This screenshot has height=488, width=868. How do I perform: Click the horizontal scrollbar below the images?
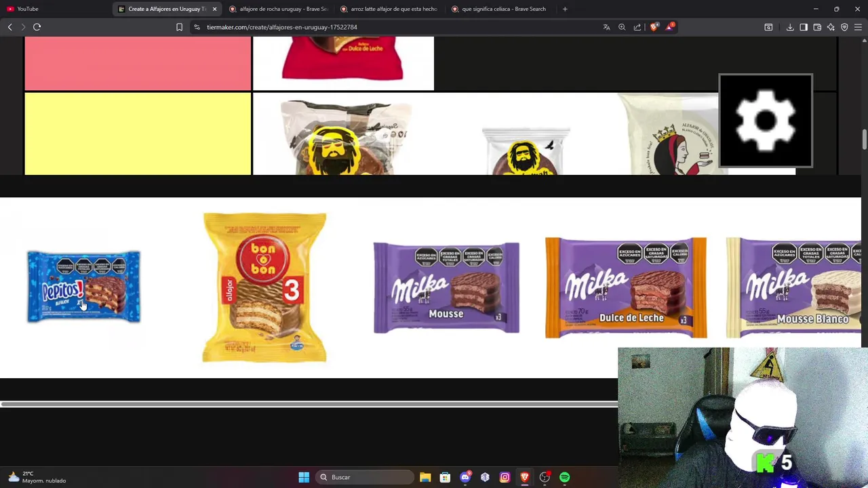tap(309, 405)
